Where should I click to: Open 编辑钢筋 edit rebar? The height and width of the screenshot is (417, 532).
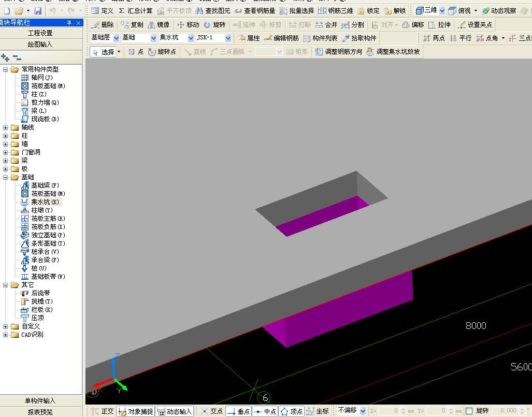[281, 38]
